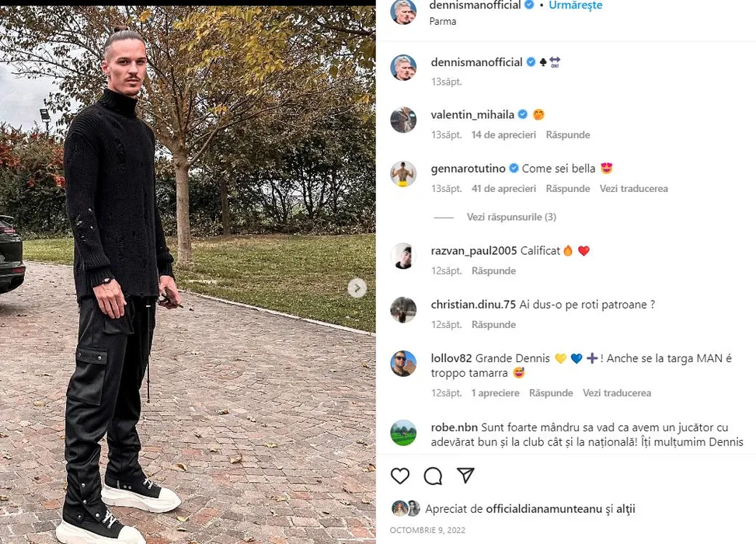Go to next photo with carousel arrow
The height and width of the screenshot is (544, 756).
point(357,288)
